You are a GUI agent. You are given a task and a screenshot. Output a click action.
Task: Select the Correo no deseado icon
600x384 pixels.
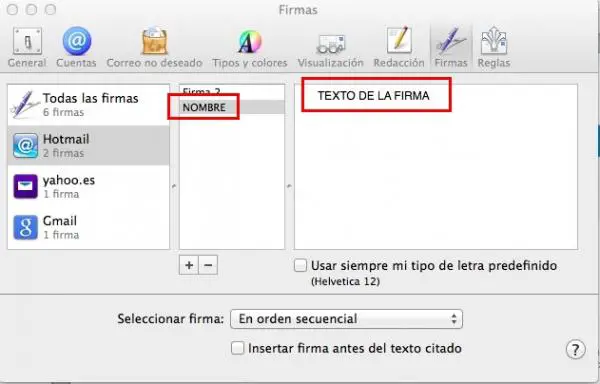pyautogui.click(x=154, y=41)
